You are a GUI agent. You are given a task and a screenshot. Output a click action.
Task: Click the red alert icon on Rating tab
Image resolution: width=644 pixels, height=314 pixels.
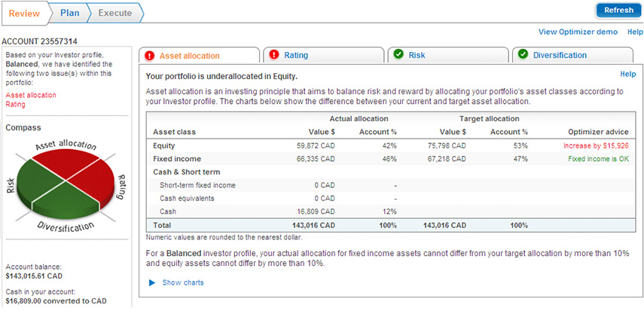click(274, 55)
